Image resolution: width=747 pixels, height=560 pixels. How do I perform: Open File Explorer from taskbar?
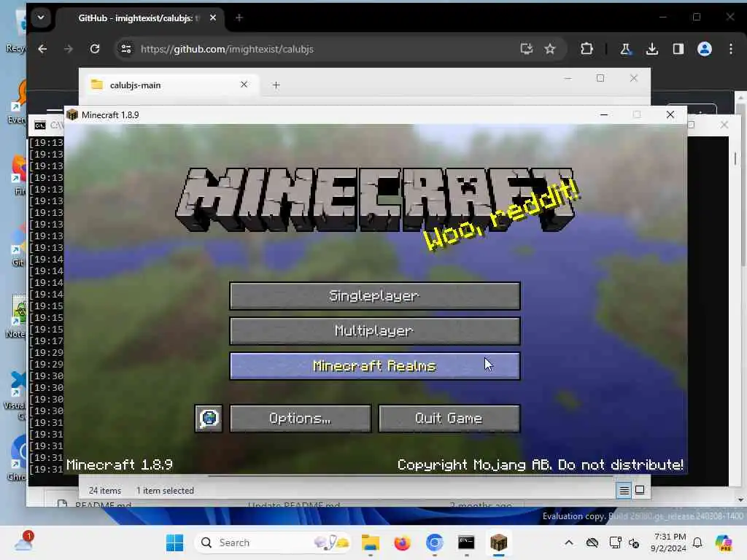tap(370, 542)
